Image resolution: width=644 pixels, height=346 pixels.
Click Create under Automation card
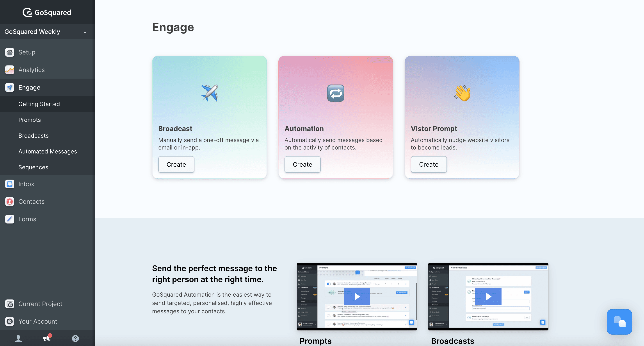click(302, 164)
